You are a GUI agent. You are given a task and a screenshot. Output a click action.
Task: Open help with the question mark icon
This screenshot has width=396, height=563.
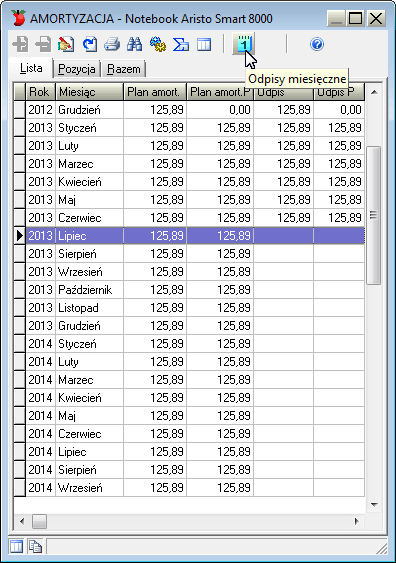(317, 44)
